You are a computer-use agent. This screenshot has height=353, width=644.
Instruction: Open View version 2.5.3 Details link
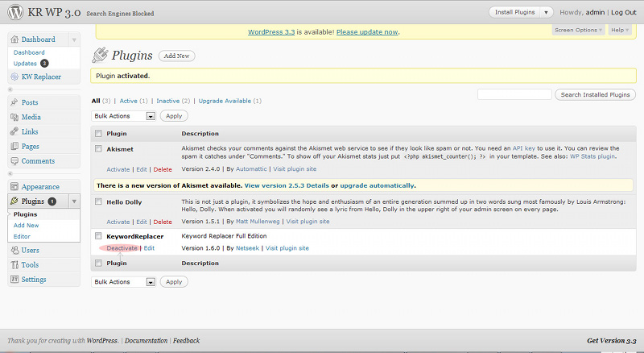[x=287, y=185]
